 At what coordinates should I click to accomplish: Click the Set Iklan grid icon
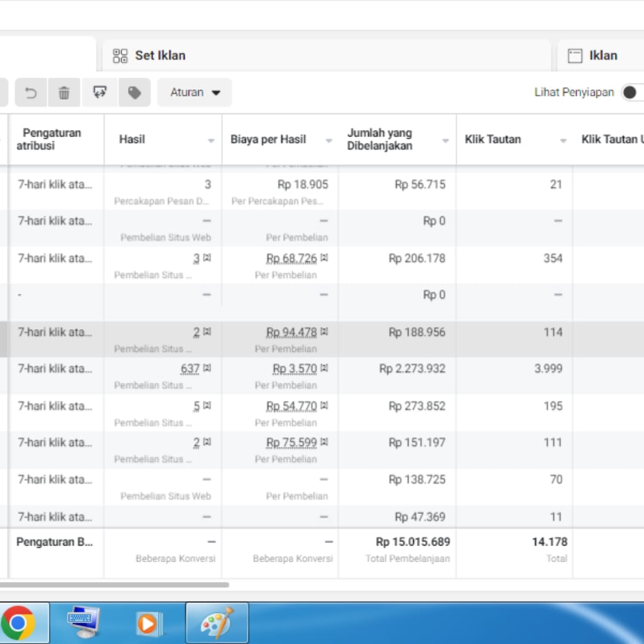point(120,56)
